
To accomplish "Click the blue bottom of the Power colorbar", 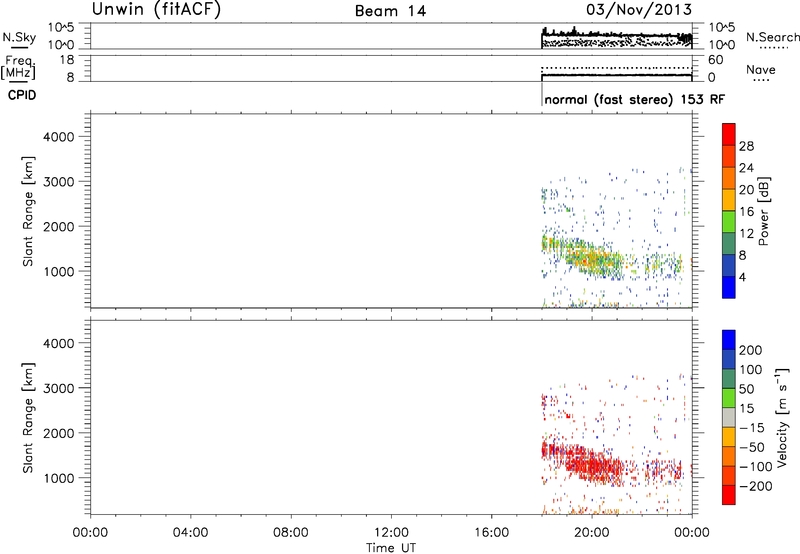I will pos(729,287).
